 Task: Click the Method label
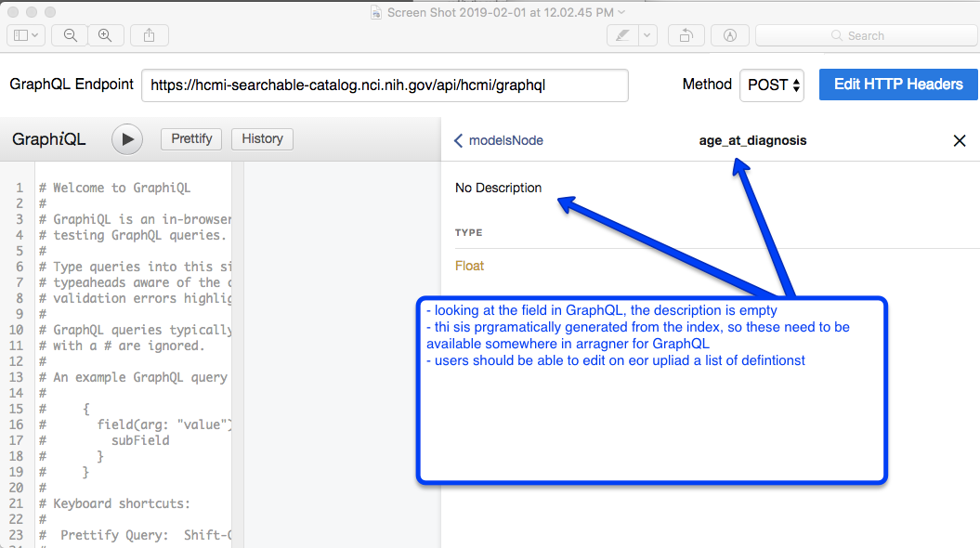click(x=707, y=85)
